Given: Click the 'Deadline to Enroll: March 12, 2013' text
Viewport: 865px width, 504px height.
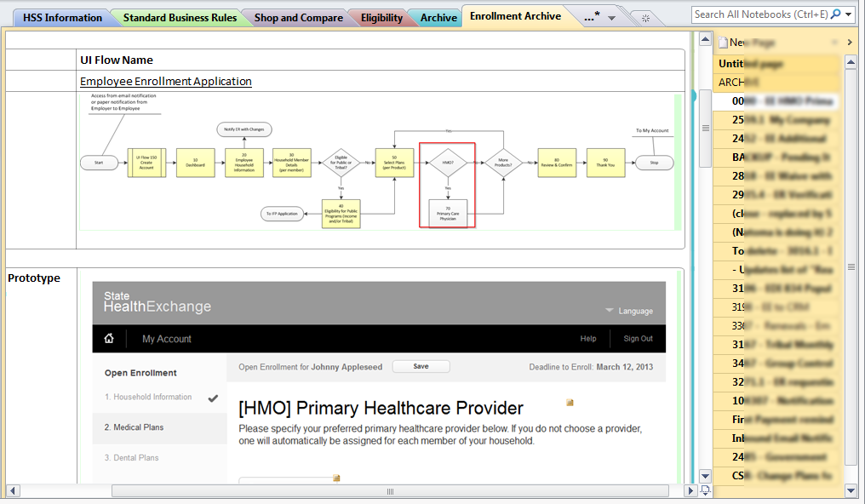Looking at the screenshot, I should point(591,367).
